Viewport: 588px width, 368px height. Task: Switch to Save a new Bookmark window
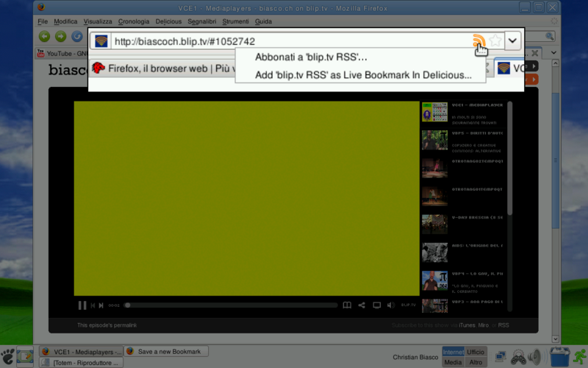click(x=166, y=352)
